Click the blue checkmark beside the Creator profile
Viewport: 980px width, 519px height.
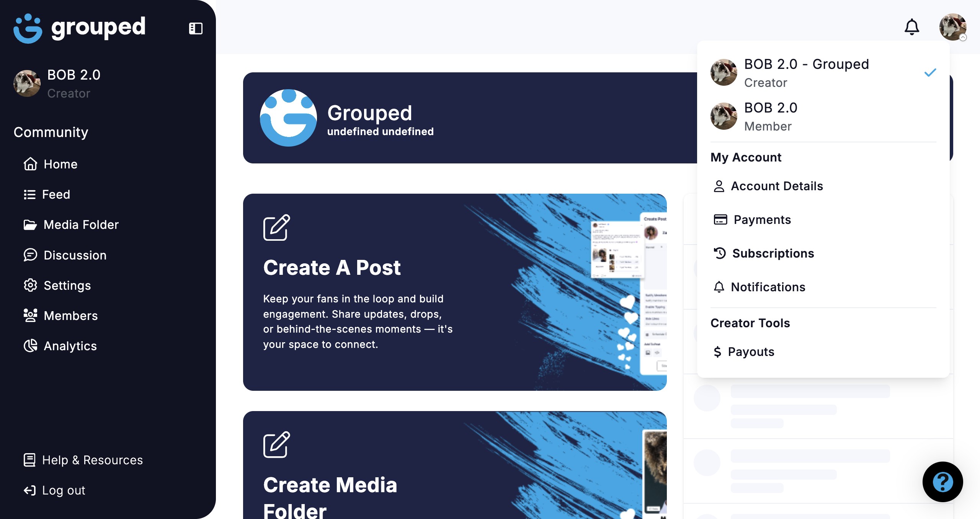tap(930, 72)
